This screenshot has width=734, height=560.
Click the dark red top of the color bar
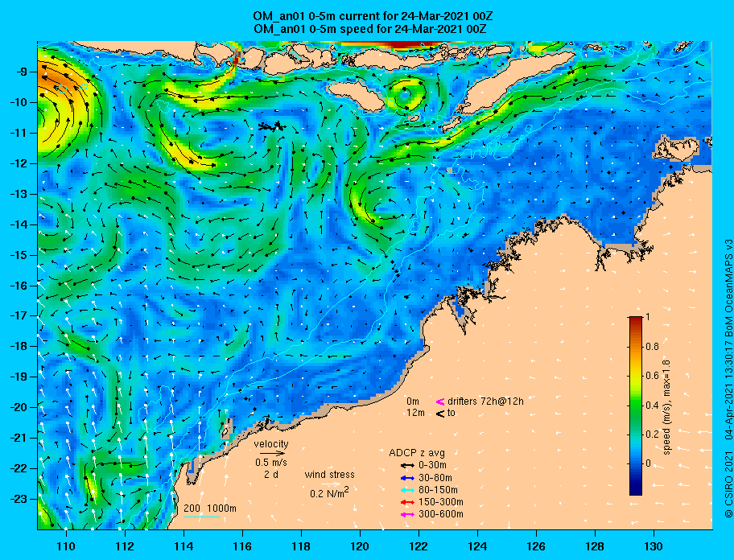pos(636,319)
